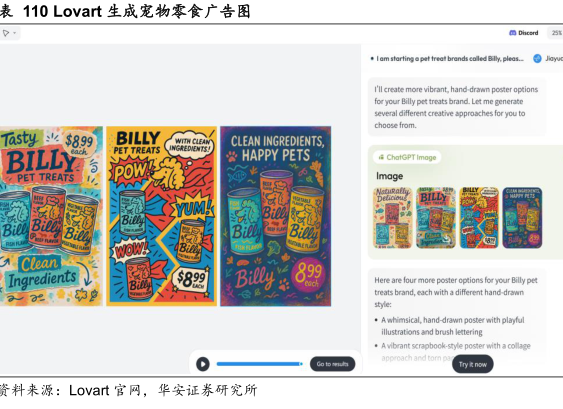The image size is (563, 409).
Task: Open the Naturally Delicious poster thumbnail
Action: [x=392, y=218]
